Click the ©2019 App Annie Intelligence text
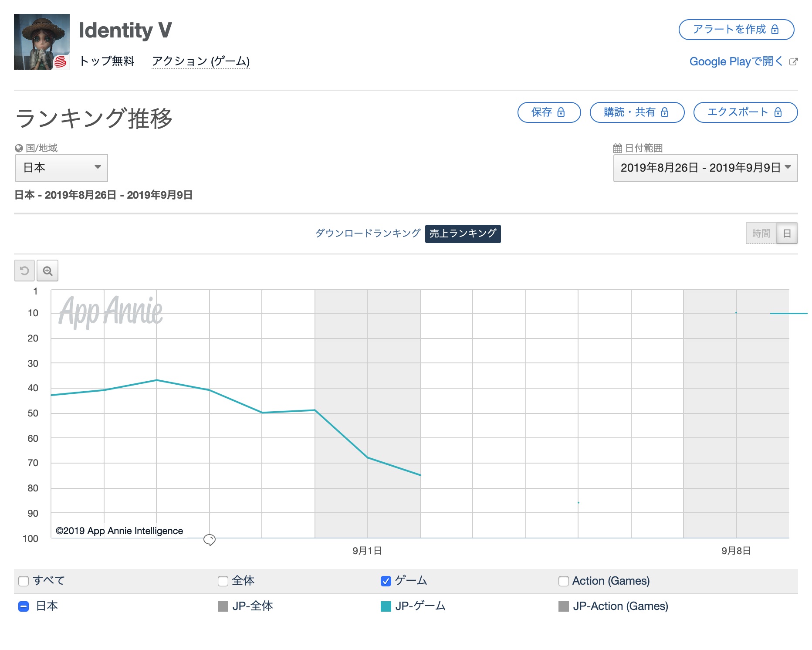 [x=119, y=531]
